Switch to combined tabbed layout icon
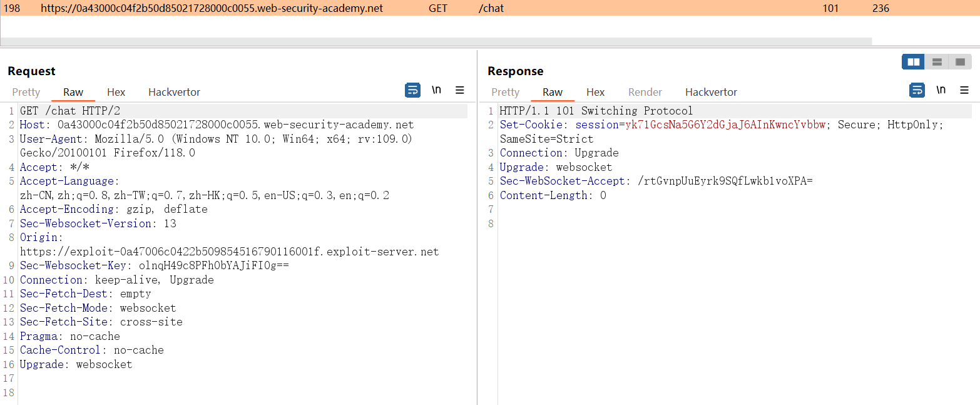The image size is (980, 405). [x=960, y=62]
